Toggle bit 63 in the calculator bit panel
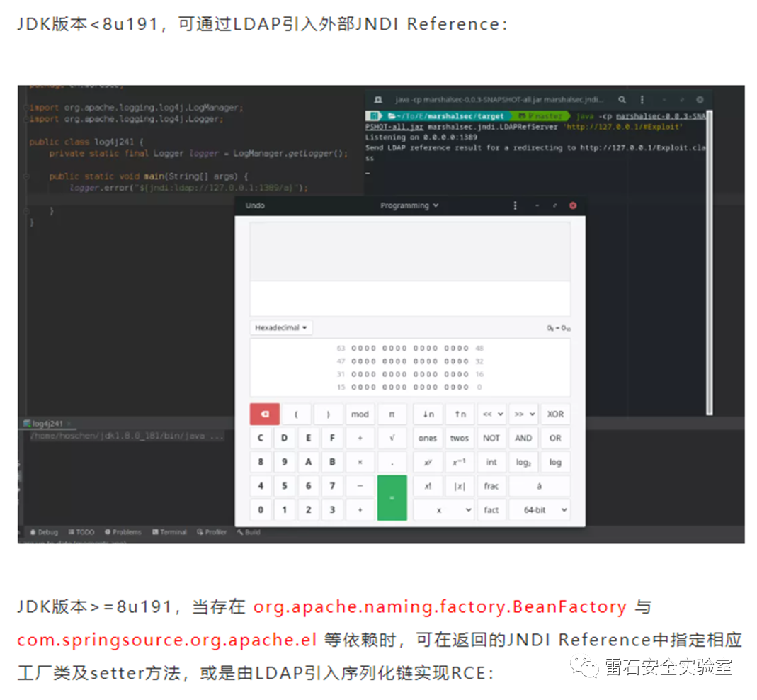 (354, 349)
